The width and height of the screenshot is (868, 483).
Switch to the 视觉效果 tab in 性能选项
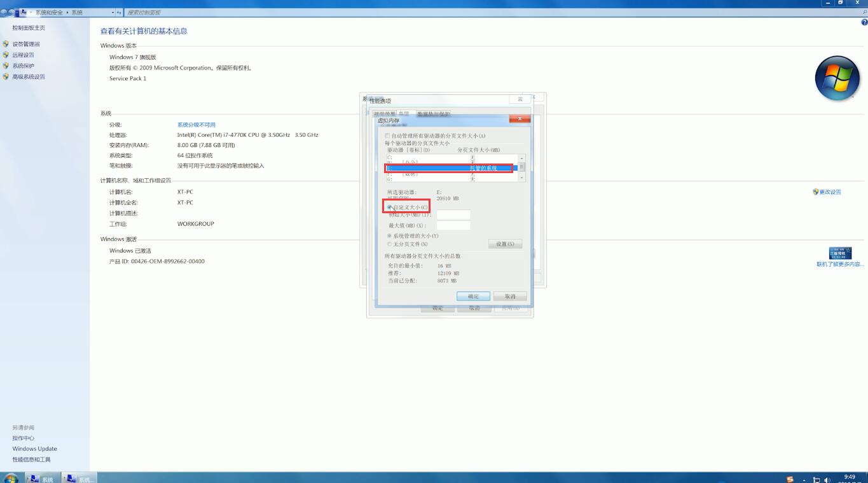pos(384,114)
